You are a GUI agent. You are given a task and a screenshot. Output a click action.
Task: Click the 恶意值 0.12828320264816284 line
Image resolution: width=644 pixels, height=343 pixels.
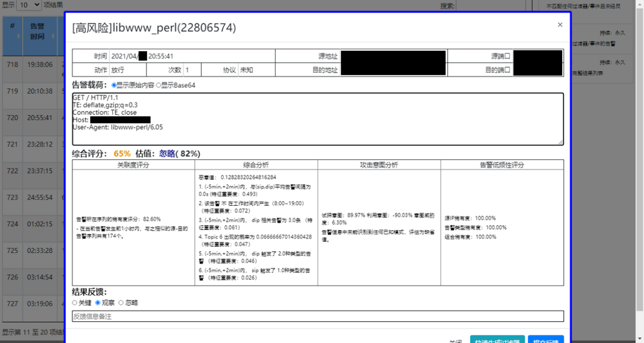(237, 177)
